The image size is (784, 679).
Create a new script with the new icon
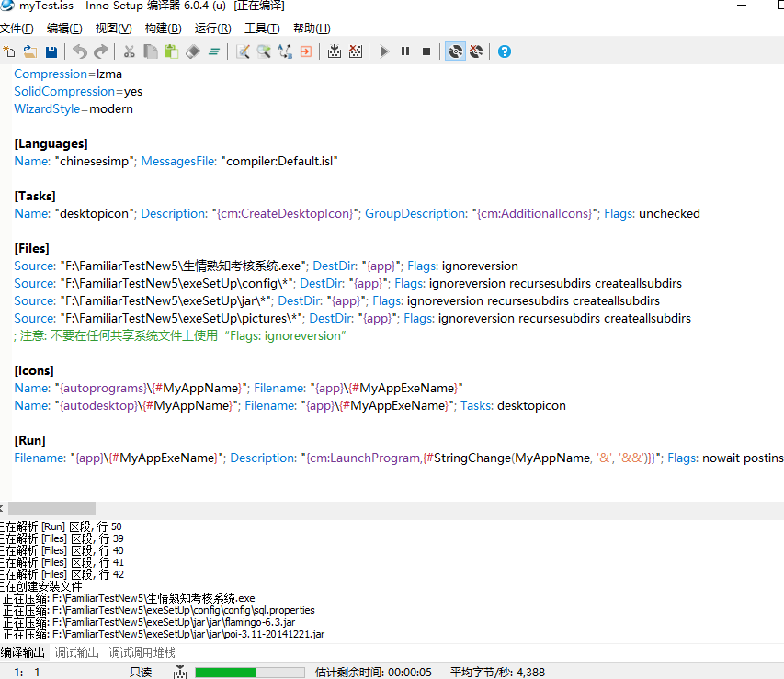coord(10,51)
